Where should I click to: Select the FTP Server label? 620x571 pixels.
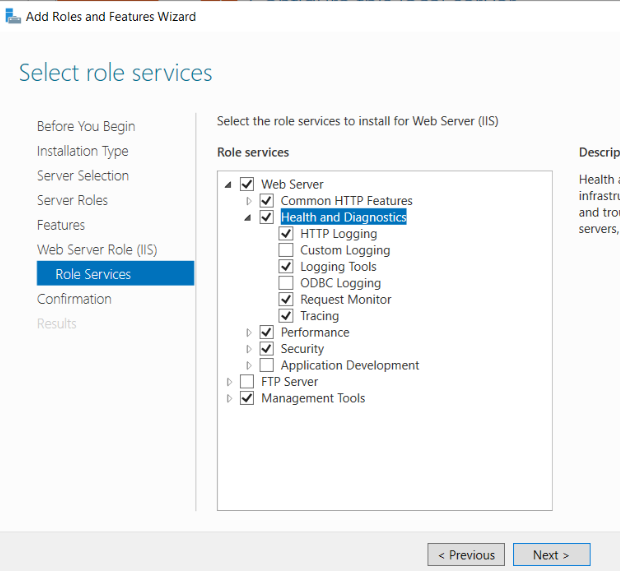pos(289,382)
